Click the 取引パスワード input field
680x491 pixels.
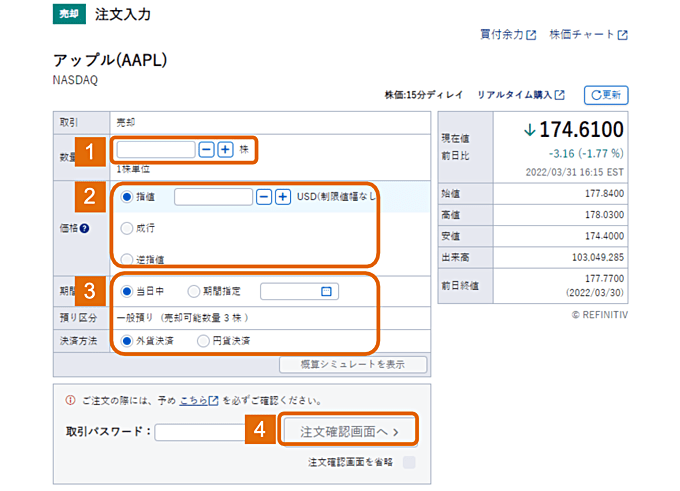tap(200, 432)
